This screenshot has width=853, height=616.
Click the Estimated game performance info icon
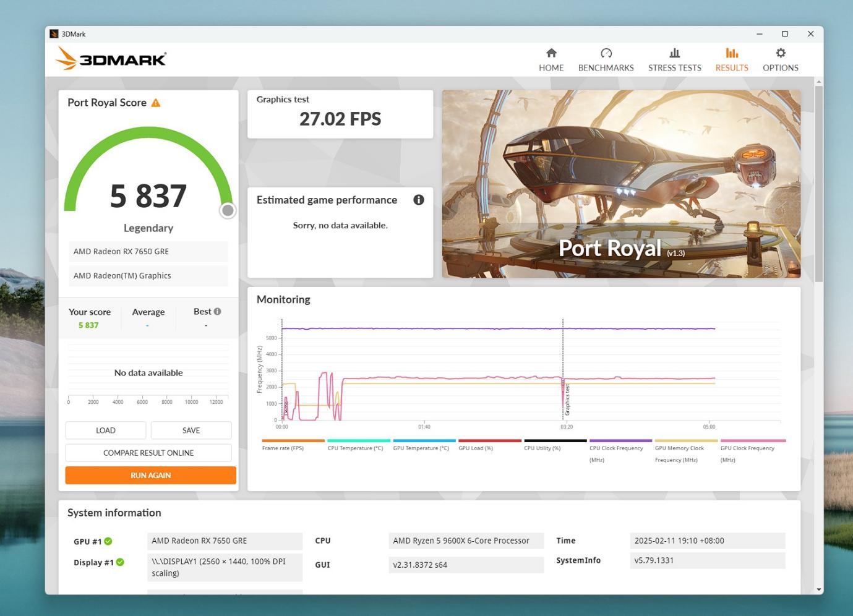coord(419,200)
